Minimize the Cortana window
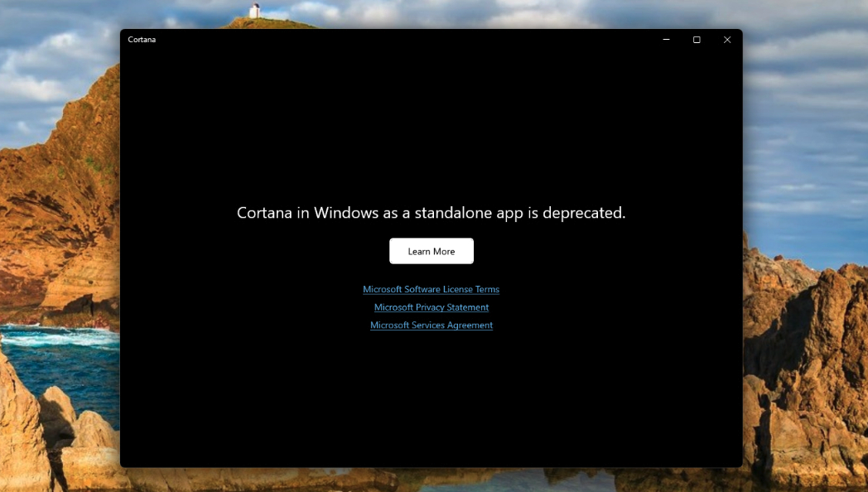Viewport: 868px width, 492px height. point(666,40)
